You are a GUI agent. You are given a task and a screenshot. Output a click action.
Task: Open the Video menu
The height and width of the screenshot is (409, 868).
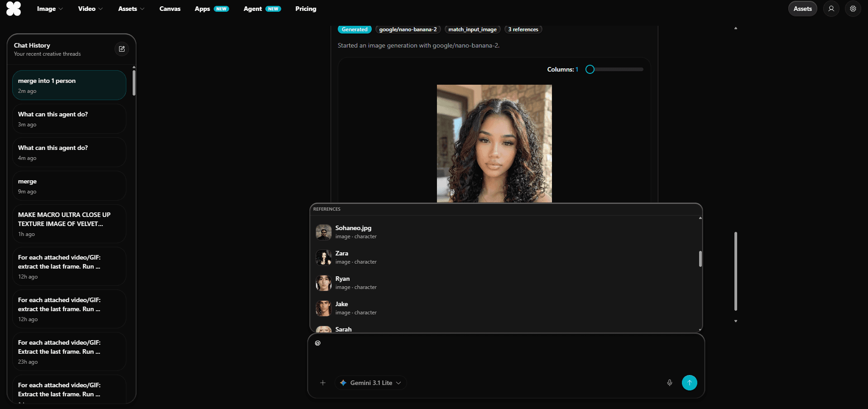click(x=90, y=9)
